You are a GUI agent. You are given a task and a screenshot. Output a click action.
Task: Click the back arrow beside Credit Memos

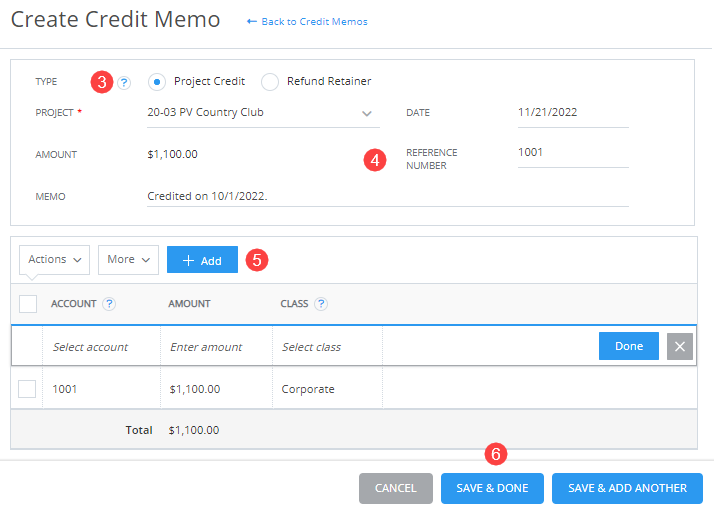pyautogui.click(x=251, y=21)
